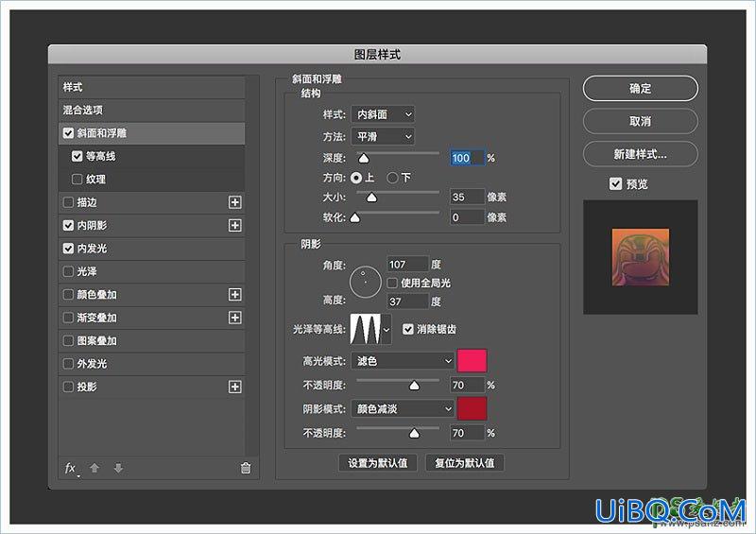Click the move effect up arrow
This screenshot has width=756, height=534.
click(x=94, y=468)
